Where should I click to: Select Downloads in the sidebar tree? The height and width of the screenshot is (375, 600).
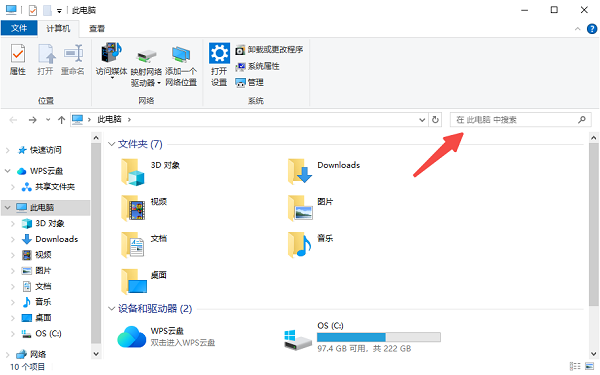point(50,239)
